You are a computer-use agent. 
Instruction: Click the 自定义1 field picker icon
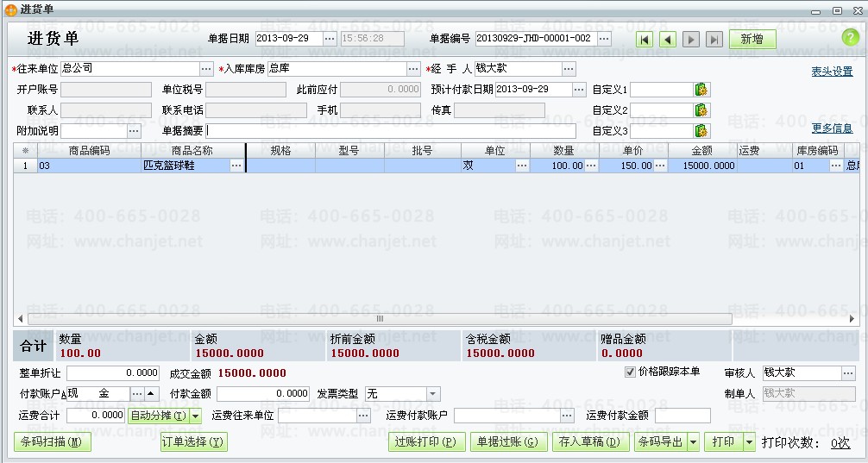click(701, 90)
